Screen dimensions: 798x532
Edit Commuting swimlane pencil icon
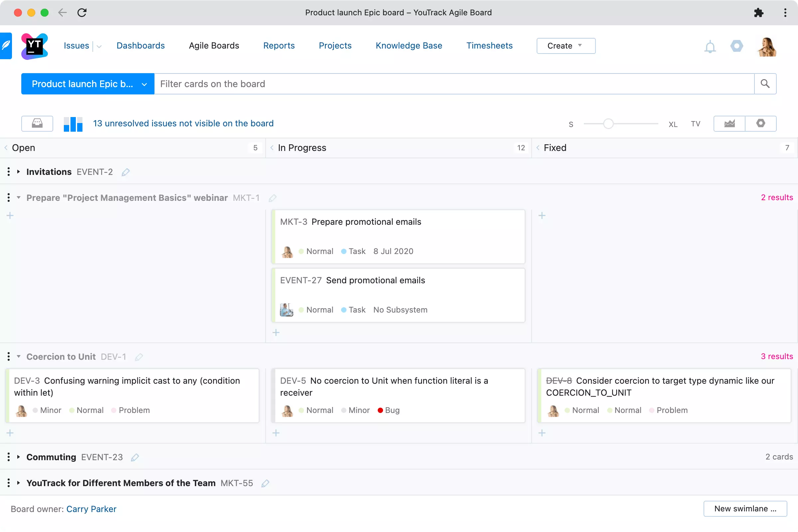[135, 458]
